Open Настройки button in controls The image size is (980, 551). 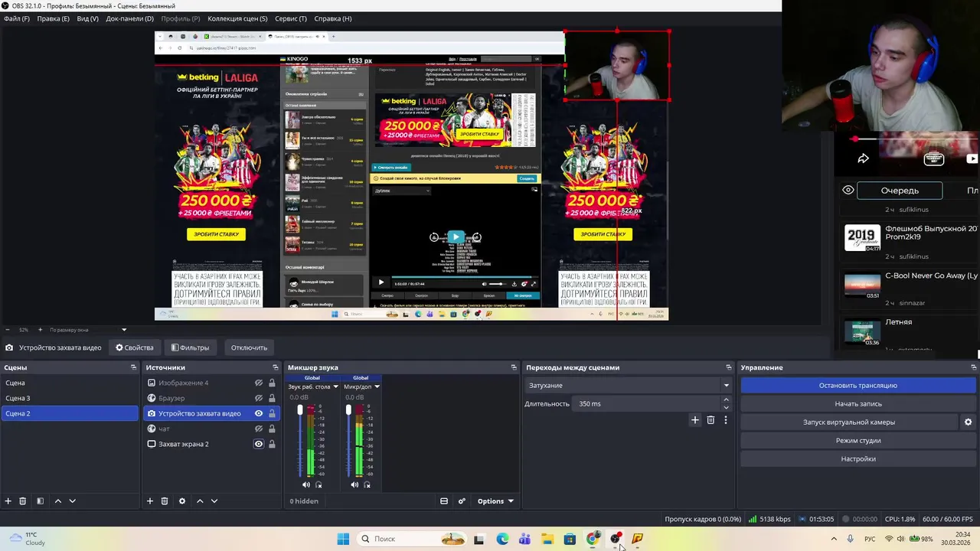[857, 458]
